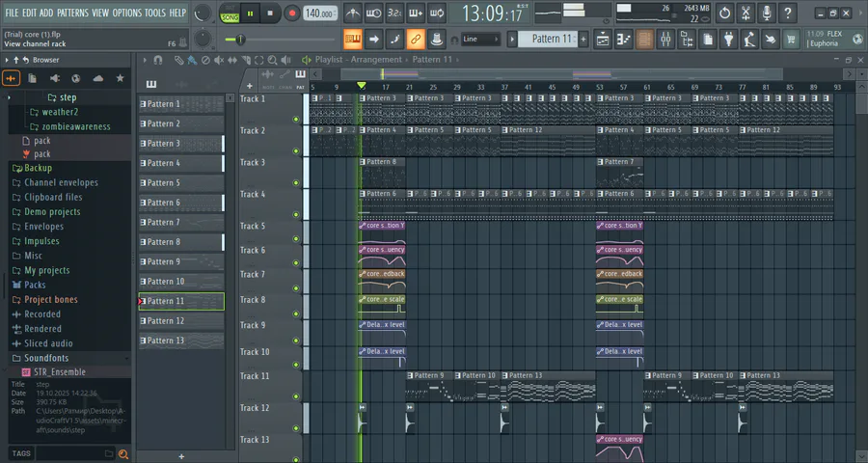Mute Track 12 with its green dot
Screen dimensions: 868x463
(296, 428)
